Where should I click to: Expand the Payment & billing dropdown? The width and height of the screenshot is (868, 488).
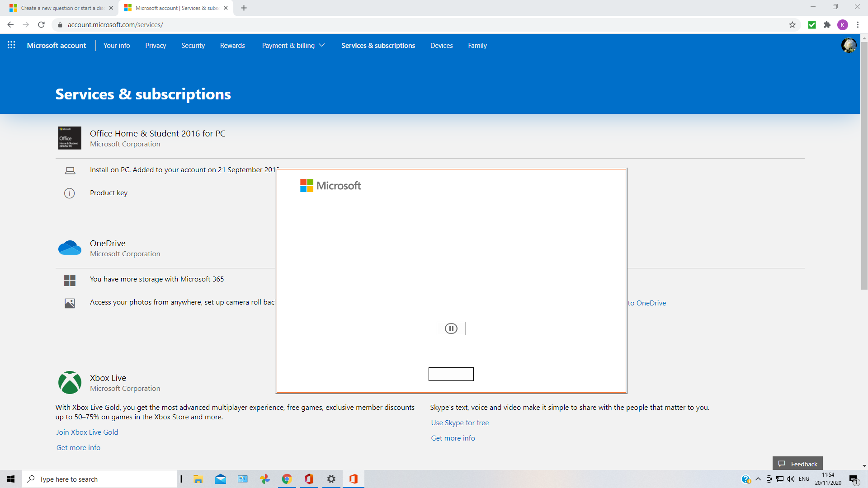point(293,45)
